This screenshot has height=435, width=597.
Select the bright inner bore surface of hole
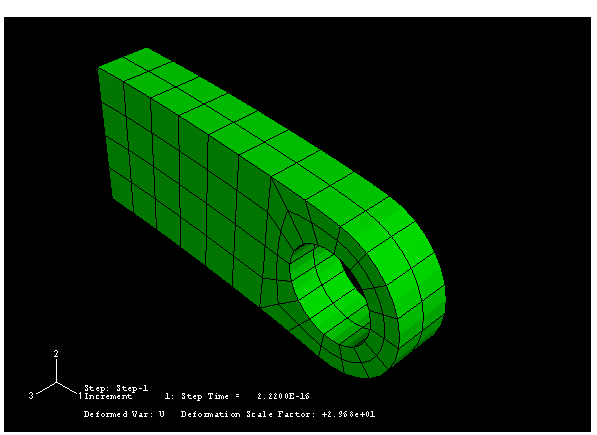coord(324,289)
